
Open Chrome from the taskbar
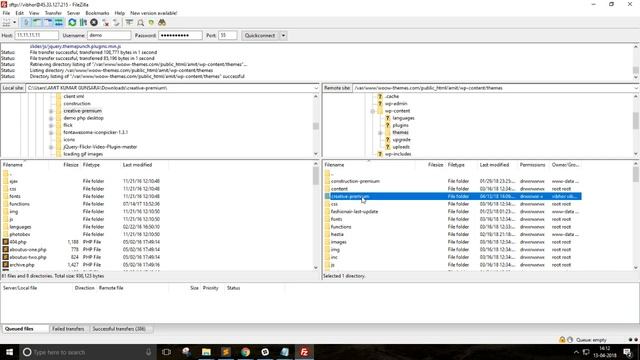(245, 352)
